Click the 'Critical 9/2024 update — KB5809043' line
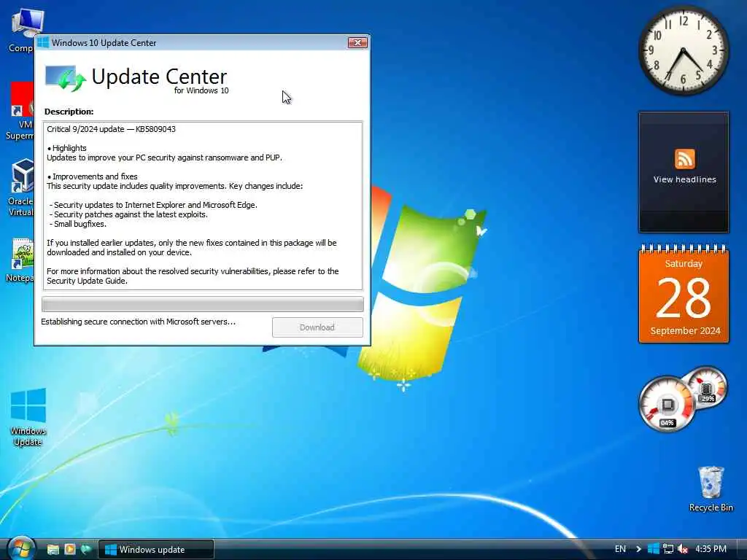The image size is (747, 560). pyautogui.click(x=111, y=129)
